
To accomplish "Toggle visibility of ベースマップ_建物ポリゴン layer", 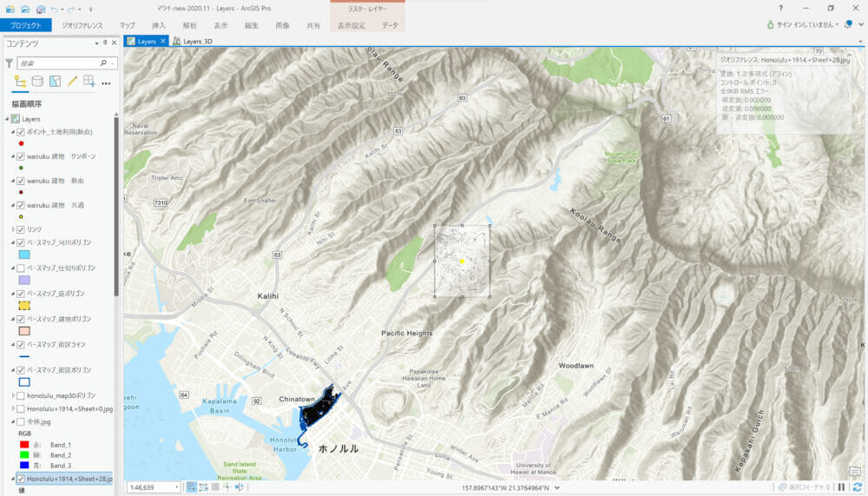I will (21, 319).
